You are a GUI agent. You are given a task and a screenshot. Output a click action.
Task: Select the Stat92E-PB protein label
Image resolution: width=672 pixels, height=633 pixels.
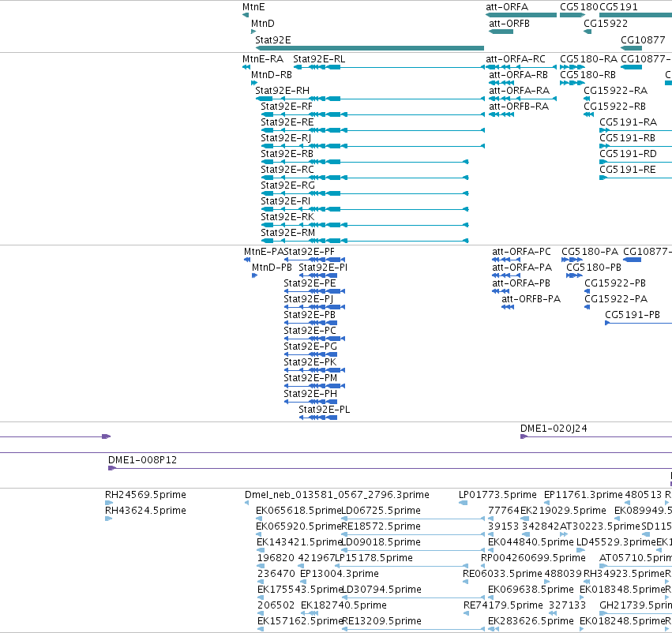(310, 315)
